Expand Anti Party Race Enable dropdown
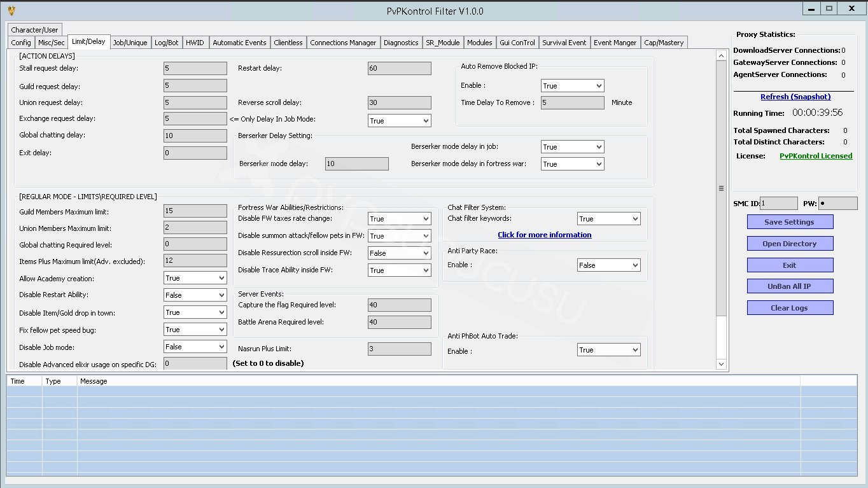The image size is (868, 488). click(609, 265)
